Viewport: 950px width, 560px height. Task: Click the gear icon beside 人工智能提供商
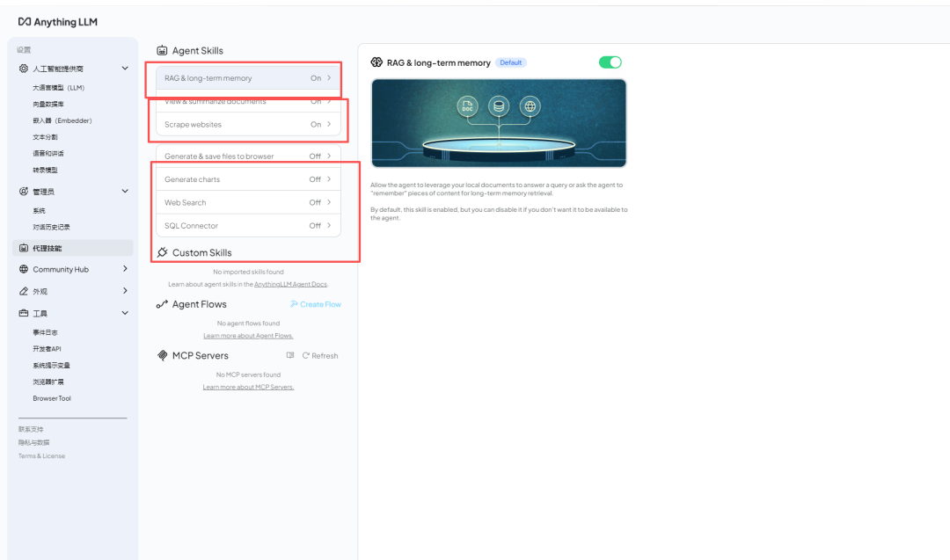point(24,69)
